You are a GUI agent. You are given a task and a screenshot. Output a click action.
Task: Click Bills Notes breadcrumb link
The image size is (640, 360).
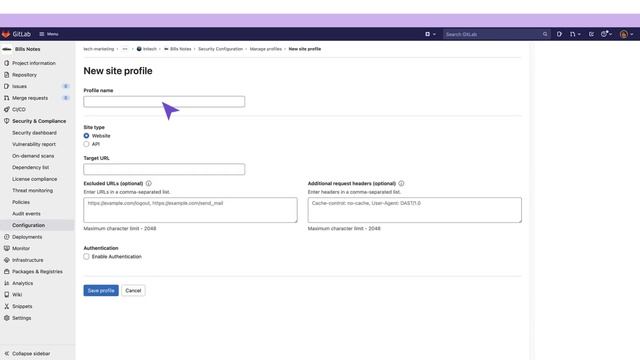(178, 49)
